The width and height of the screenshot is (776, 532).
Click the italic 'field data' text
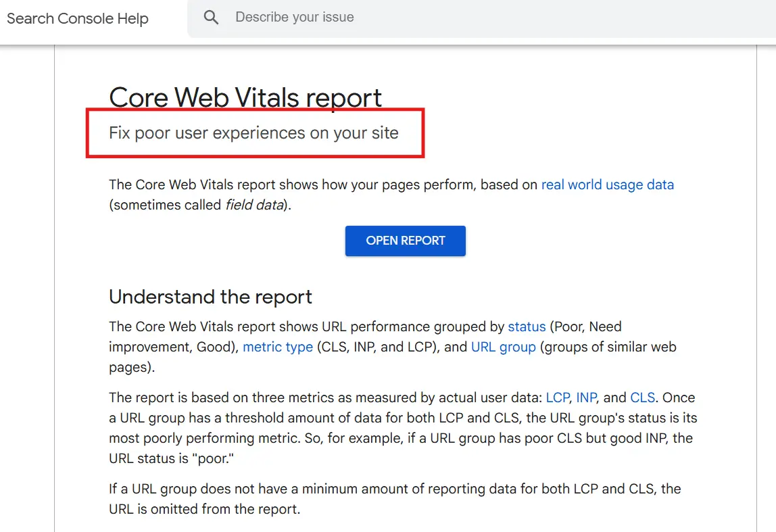coord(256,205)
